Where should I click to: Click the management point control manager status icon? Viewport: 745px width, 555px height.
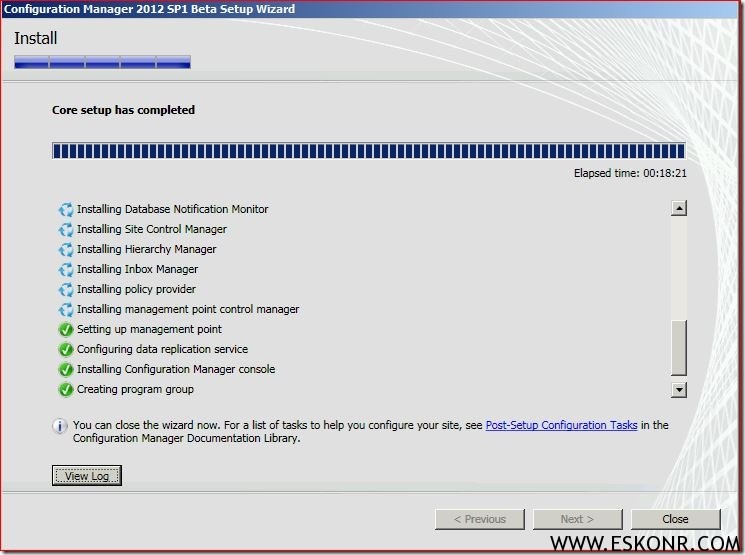[x=66, y=309]
